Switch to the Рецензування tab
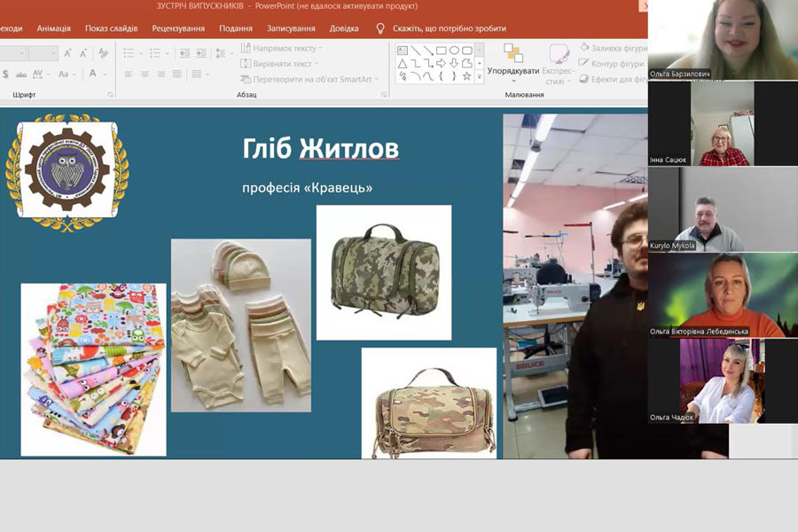Screen dimensions: 798x532 178,28
